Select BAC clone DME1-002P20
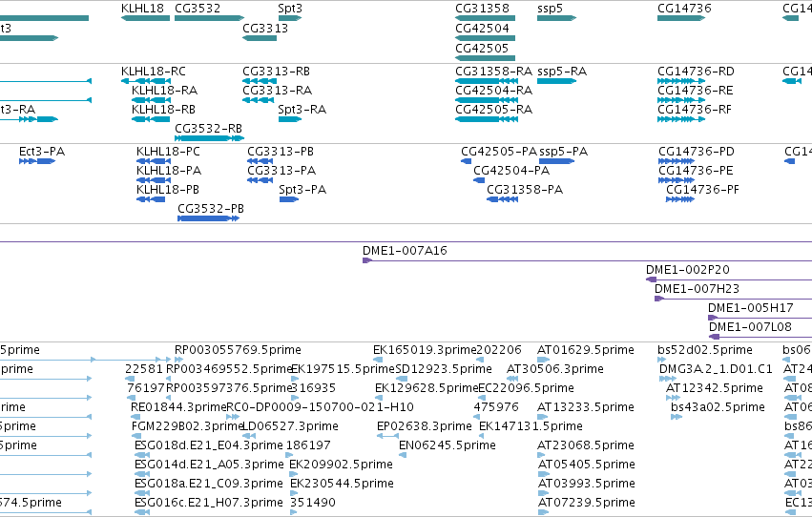 pos(729,280)
